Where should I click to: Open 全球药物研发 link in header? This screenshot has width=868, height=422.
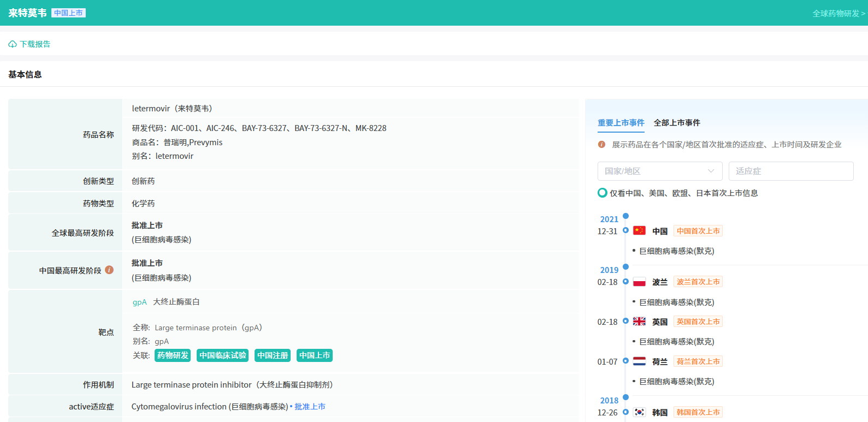pos(838,13)
